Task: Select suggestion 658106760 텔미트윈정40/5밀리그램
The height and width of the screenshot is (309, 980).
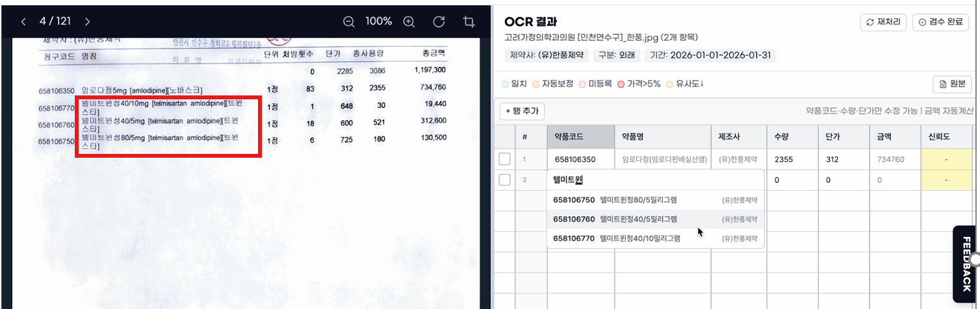Action: pyautogui.click(x=656, y=219)
